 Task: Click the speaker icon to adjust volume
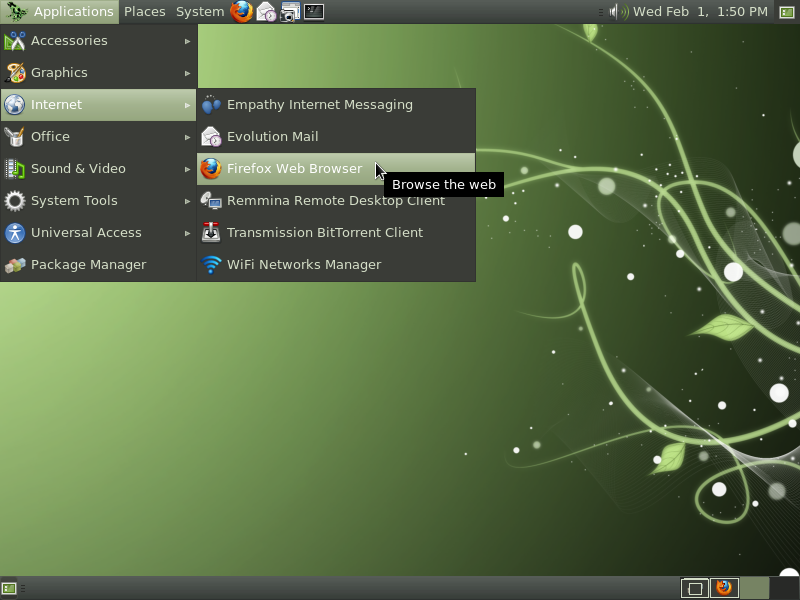[x=618, y=12]
